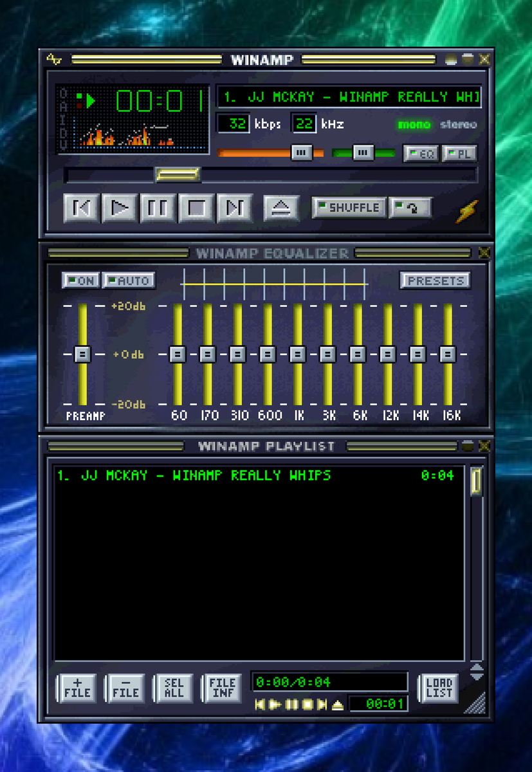This screenshot has width=532, height=772.
Task: Toggle the EQ window button
Action: [x=421, y=154]
